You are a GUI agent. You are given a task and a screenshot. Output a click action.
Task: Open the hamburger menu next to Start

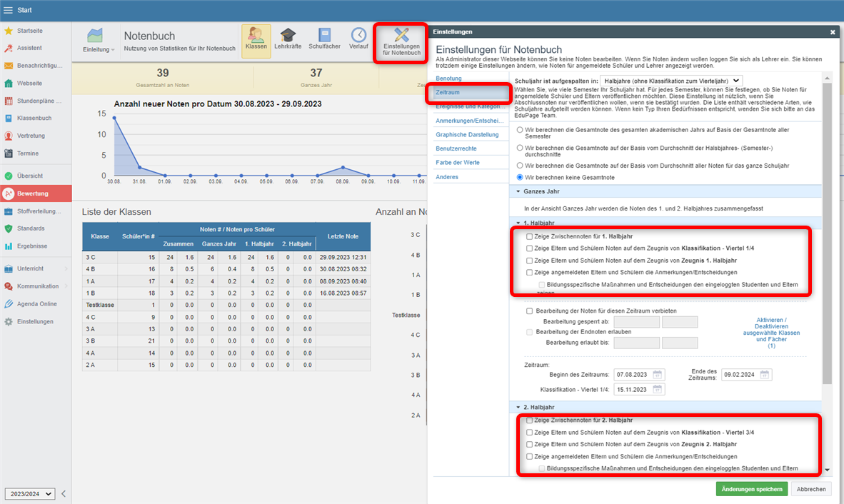8,10
